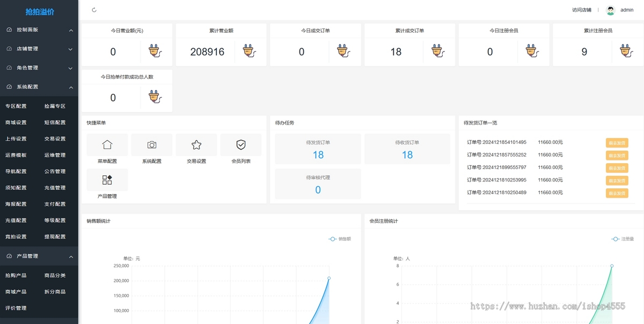
Task: Open 充值管理 in the sidebar
Action: [x=55, y=188]
